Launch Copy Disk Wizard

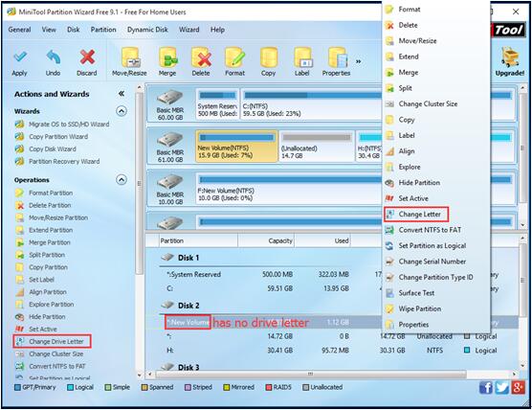coord(53,149)
